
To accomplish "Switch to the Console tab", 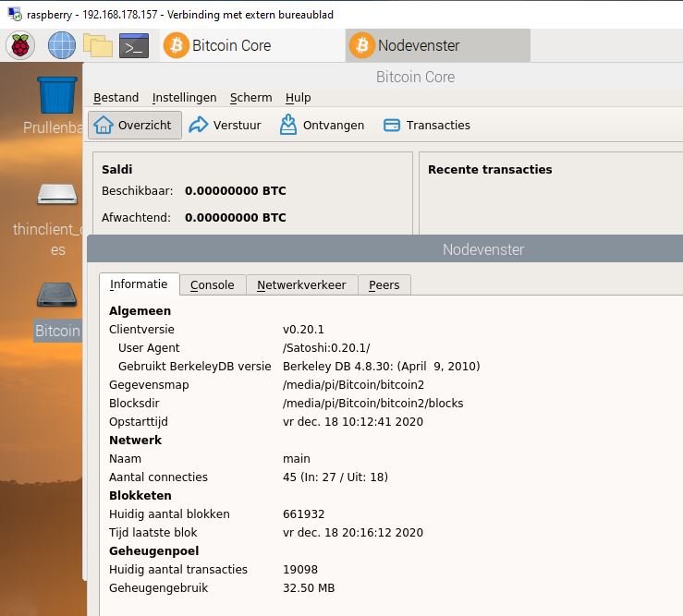I will click(x=213, y=284).
